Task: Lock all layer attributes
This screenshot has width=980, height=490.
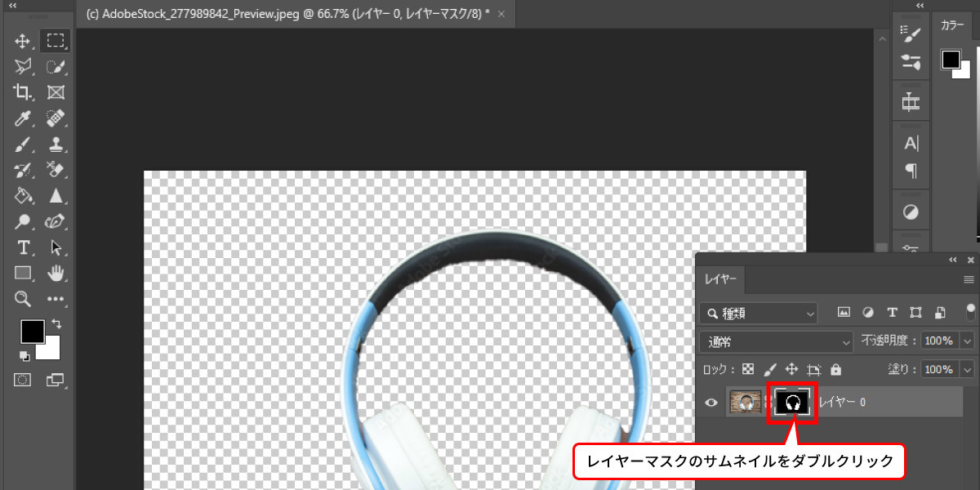Action: [x=835, y=369]
